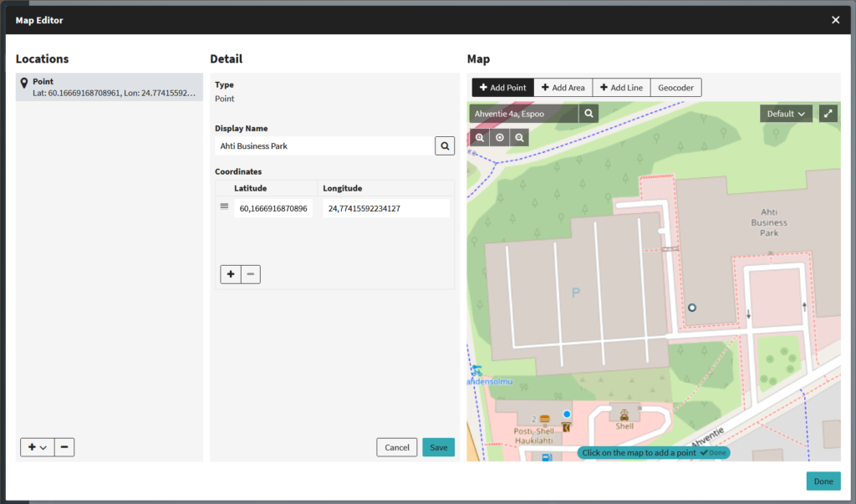
Task: Select the Add Point tool
Action: click(x=502, y=88)
